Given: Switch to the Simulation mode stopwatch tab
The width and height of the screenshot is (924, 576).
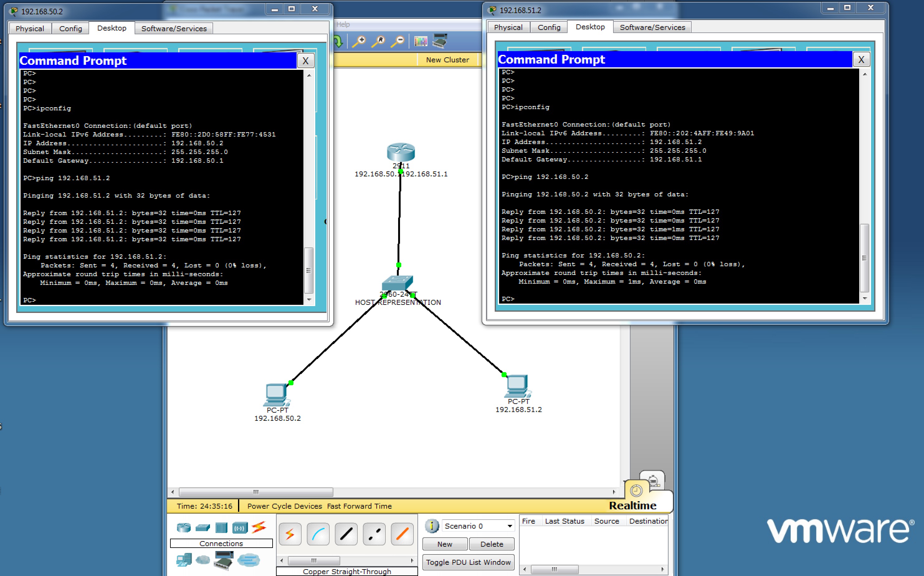Looking at the screenshot, I should 653,481.
